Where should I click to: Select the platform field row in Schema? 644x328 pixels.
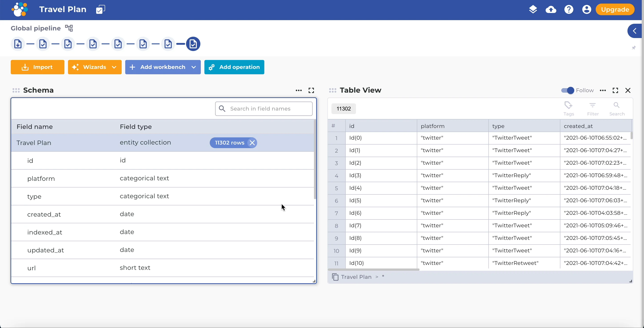click(x=163, y=178)
